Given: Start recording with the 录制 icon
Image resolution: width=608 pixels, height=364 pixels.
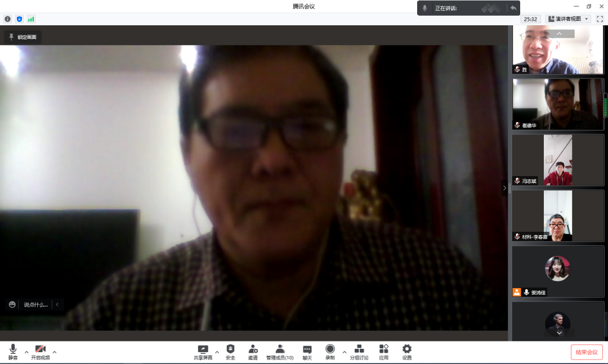Looking at the screenshot, I should coord(330,352).
